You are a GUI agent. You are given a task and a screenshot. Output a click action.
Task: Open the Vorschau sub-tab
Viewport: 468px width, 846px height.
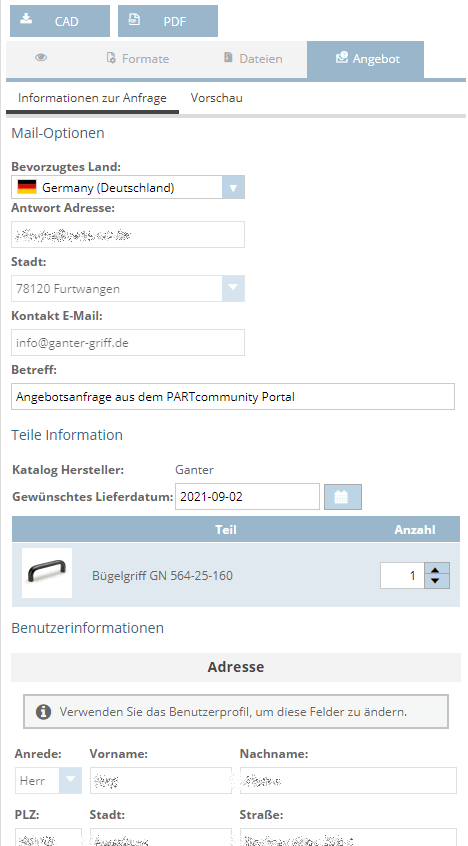(x=216, y=98)
